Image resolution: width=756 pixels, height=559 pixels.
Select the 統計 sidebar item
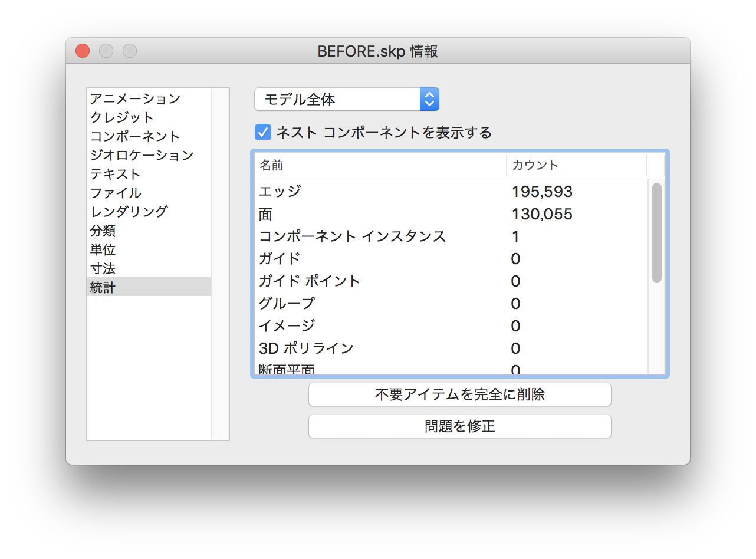tap(103, 287)
